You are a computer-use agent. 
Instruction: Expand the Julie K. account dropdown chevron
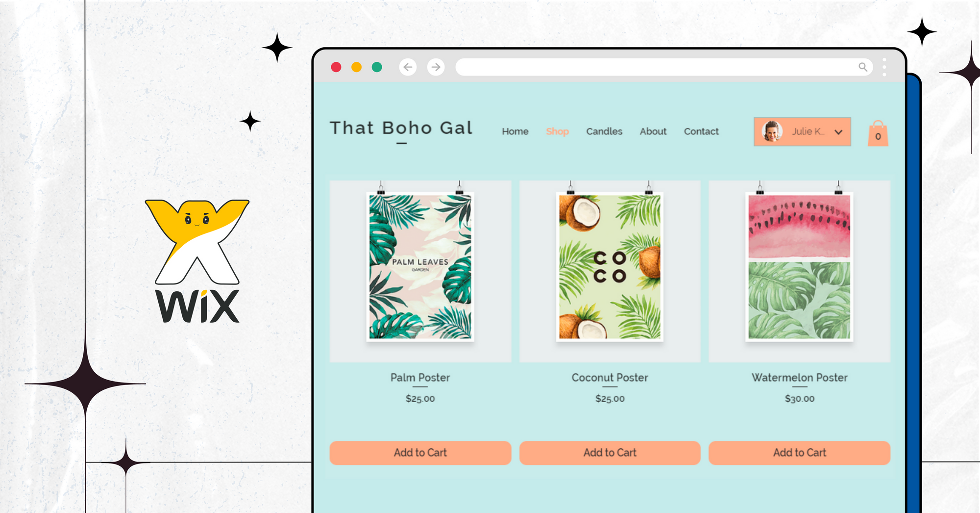[x=838, y=132]
